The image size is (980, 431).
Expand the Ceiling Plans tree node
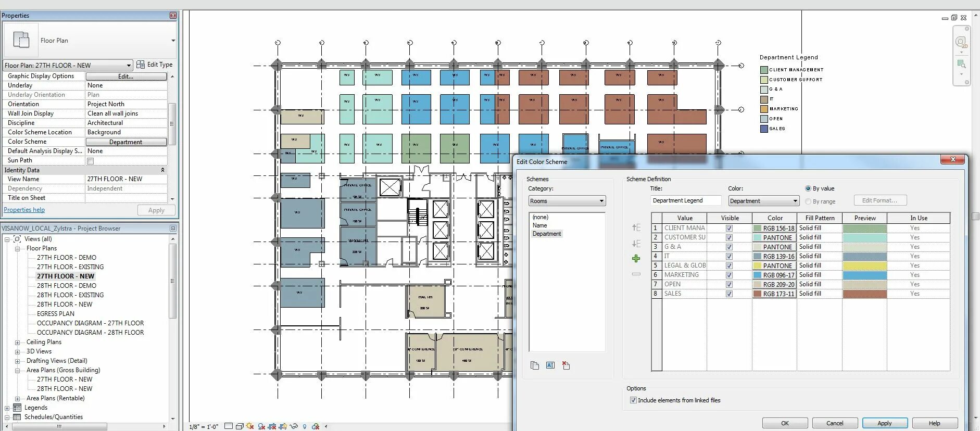[17, 343]
